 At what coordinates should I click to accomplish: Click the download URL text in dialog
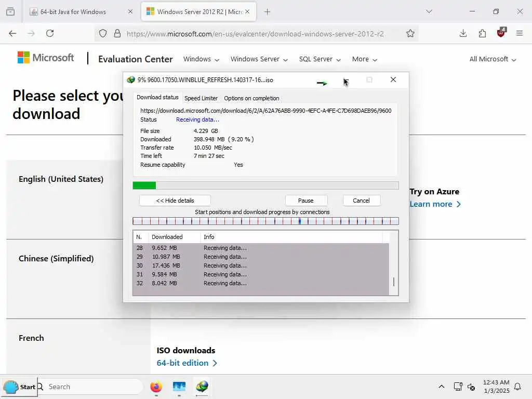265,111
